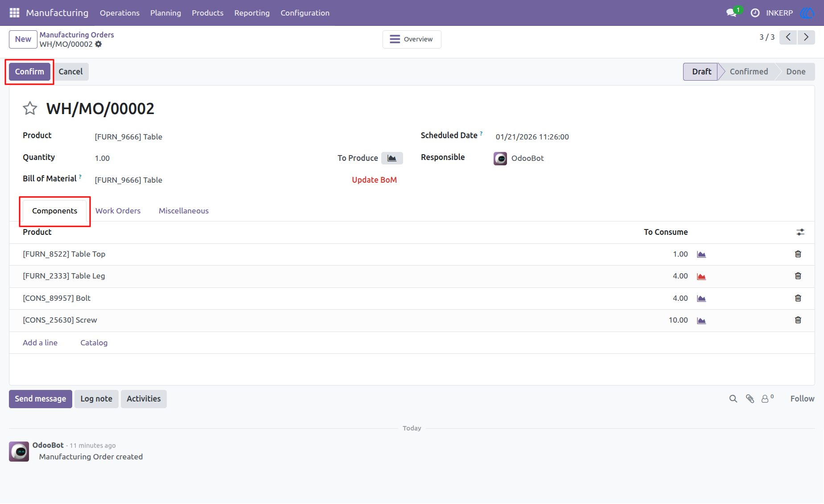The width and height of the screenshot is (824, 504).
Task: Open forecast chart next to To Produce
Action: pyautogui.click(x=392, y=158)
